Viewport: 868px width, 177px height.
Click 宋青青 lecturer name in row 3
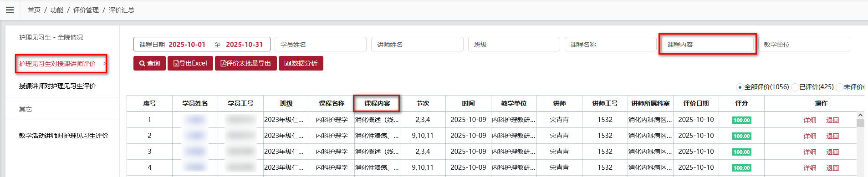click(x=559, y=152)
